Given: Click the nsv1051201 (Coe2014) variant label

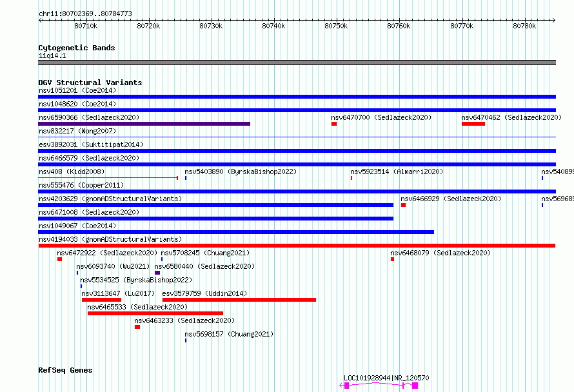Looking at the screenshot, I should [x=77, y=90].
